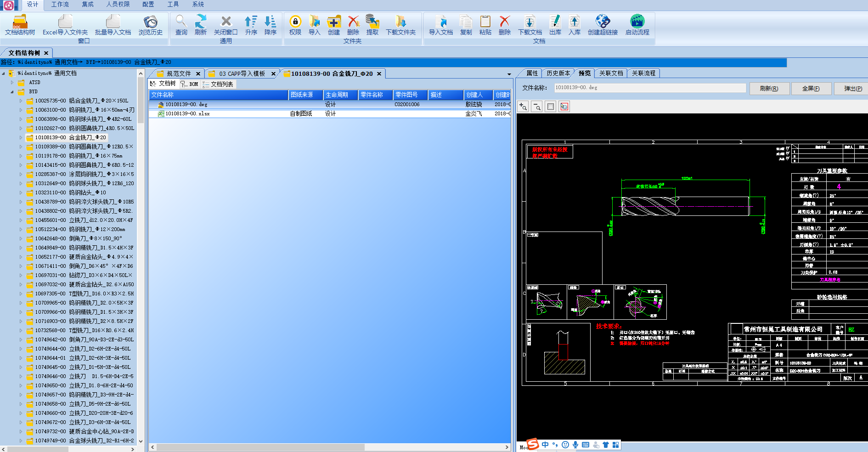The height and width of the screenshot is (452, 868).
Task: Toggle Sogou IME Chinese mode indicator
Action: tap(545, 445)
